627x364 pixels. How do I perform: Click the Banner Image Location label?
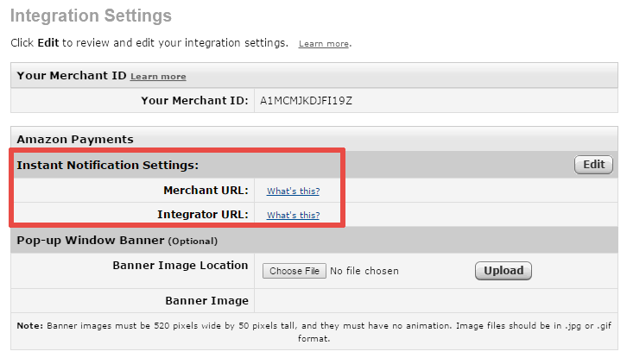[x=180, y=266]
